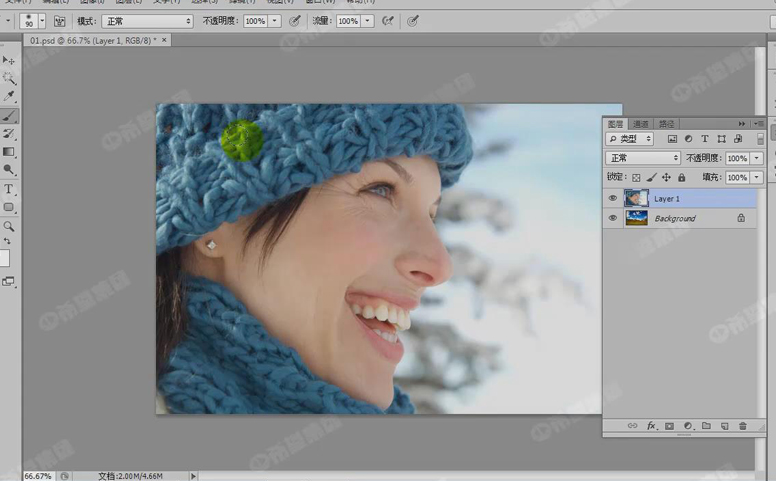Switch to the Paths panel tab
Image resolution: width=776 pixels, height=481 pixels.
coord(665,124)
